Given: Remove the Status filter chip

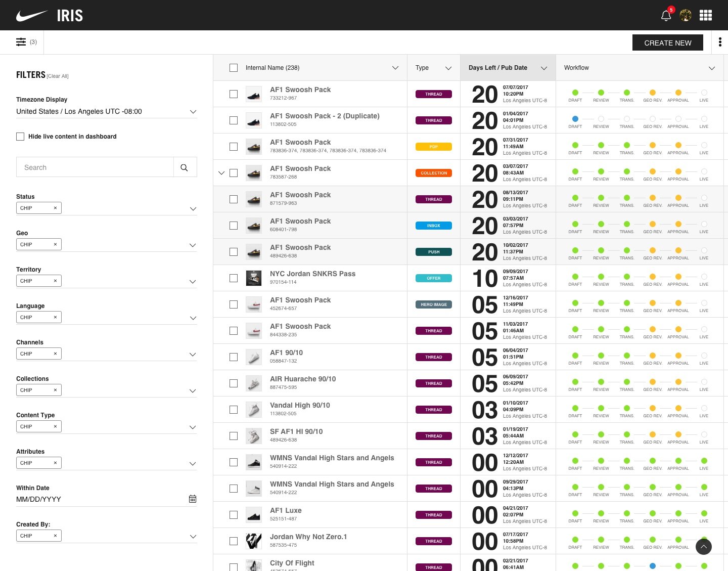Looking at the screenshot, I should [x=55, y=208].
